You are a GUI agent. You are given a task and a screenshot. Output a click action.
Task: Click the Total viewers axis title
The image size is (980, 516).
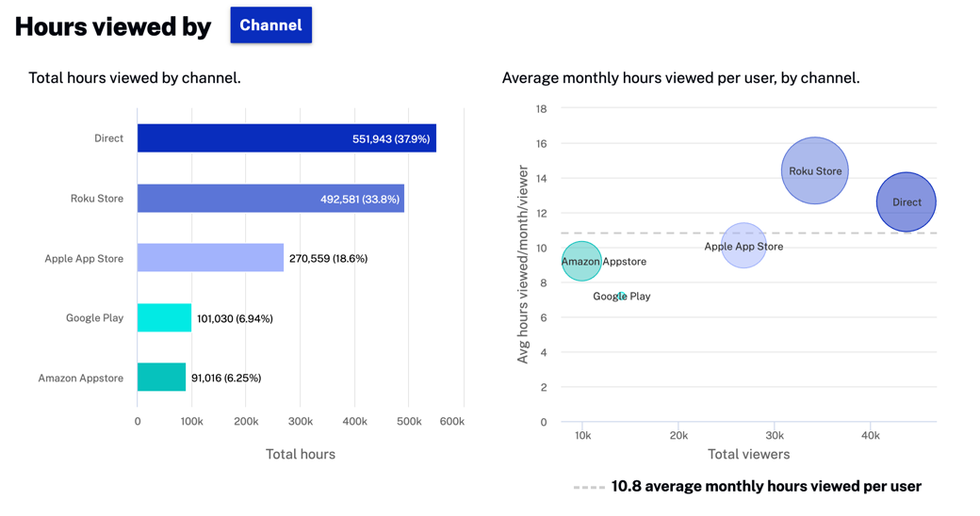click(x=748, y=454)
